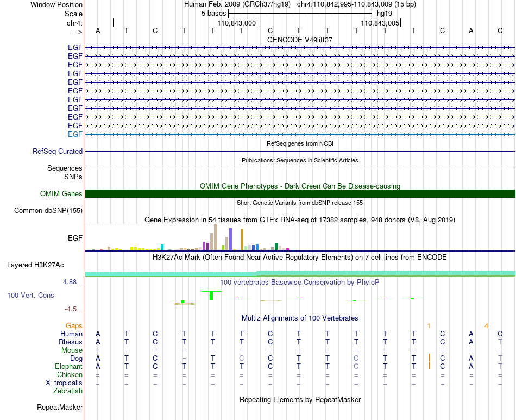
Task: Click the orange insertion bar in Dog row
Action: [429, 358]
